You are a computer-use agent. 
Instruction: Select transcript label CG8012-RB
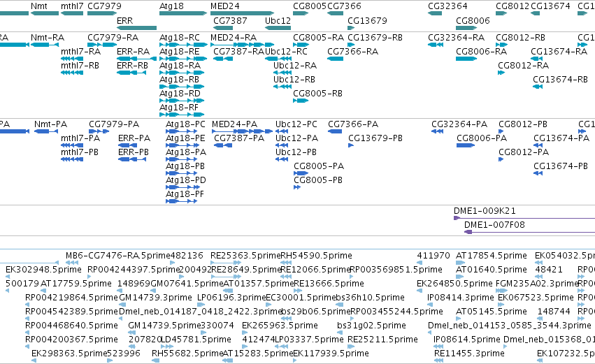(x=521, y=38)
